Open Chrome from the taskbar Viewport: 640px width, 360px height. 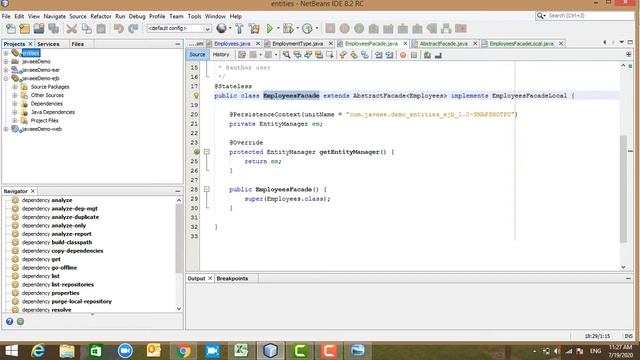click(x=183, y=351)
